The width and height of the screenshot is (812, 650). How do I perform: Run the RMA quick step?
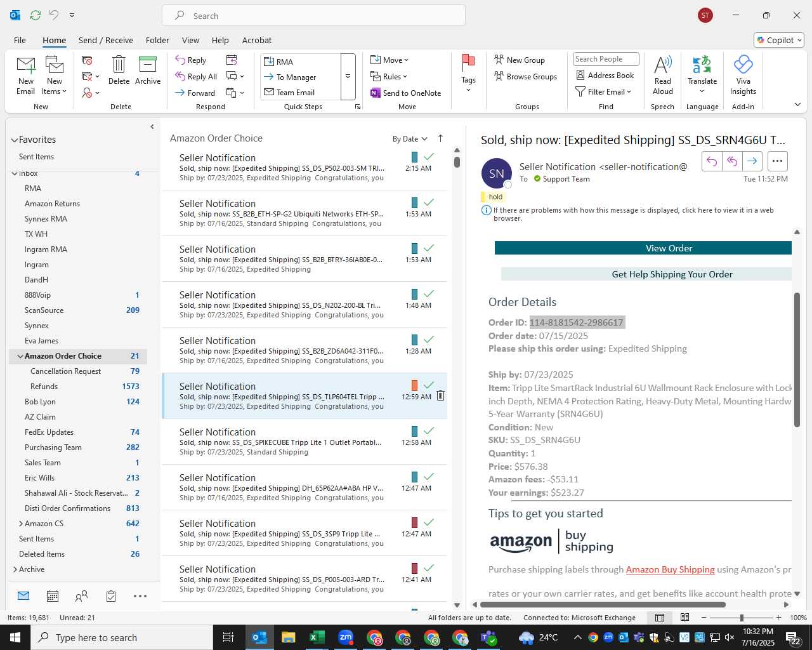click(300, 62)
